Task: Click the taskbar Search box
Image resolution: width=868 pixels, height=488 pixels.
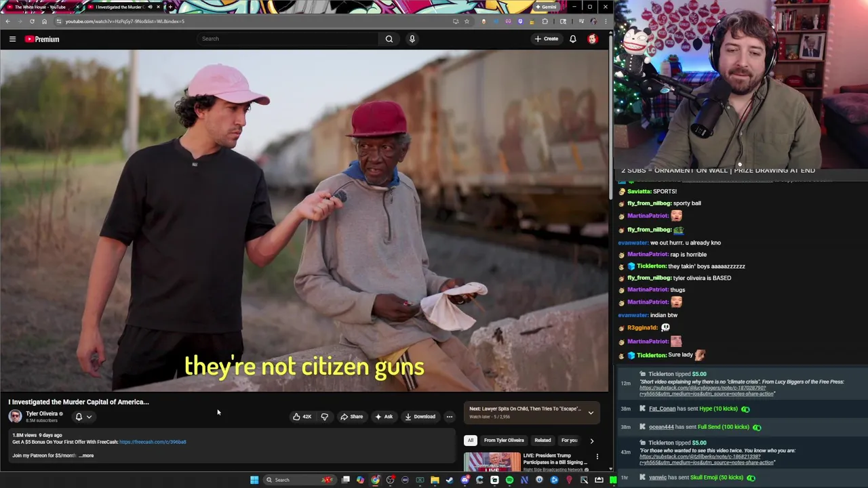Action: click(x=299, y=480)
